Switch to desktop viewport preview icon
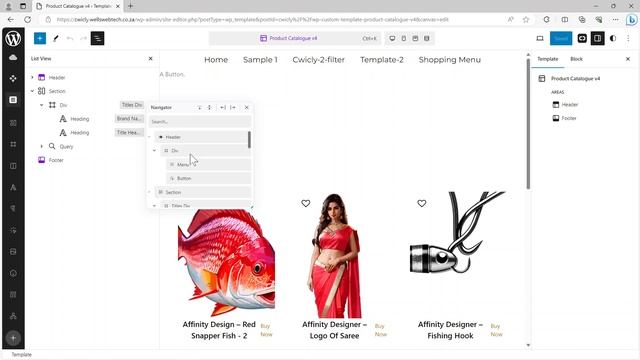The height and width of the screenshot is (360, 640). [x=392, y=38]
